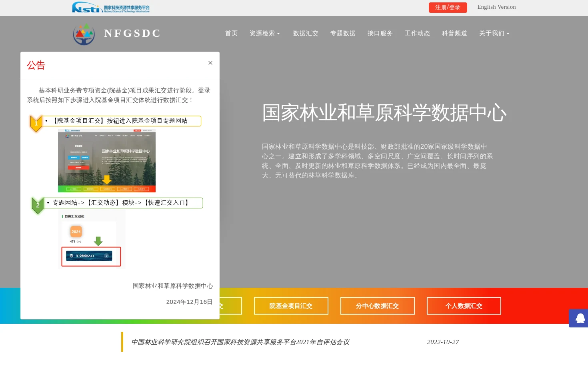Click the 注册/登录 button

coord(448,8)
